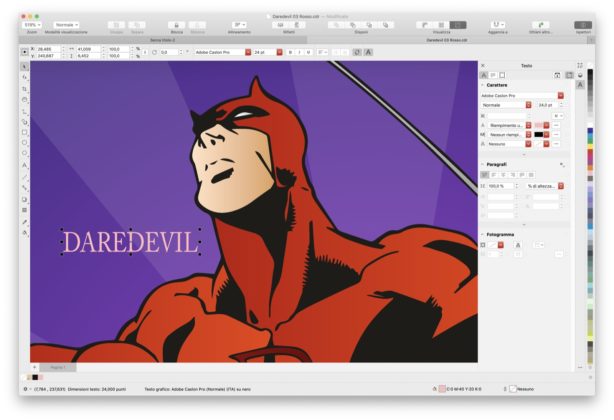This screenshot has width=614, height=420.
Task: Close the Testo inspector panel
Action: point(483,65)
